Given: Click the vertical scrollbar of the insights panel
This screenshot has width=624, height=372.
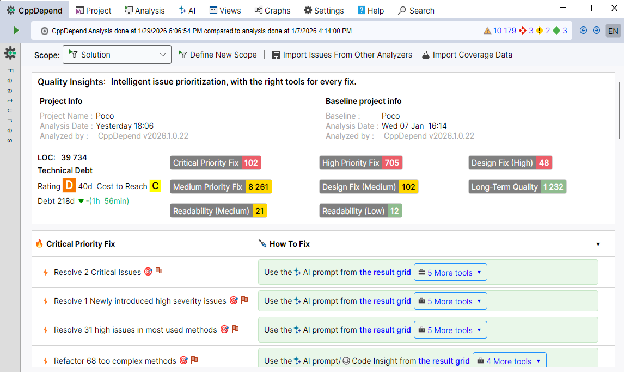Looking at the screenshot, I should [x=619, y=110].
